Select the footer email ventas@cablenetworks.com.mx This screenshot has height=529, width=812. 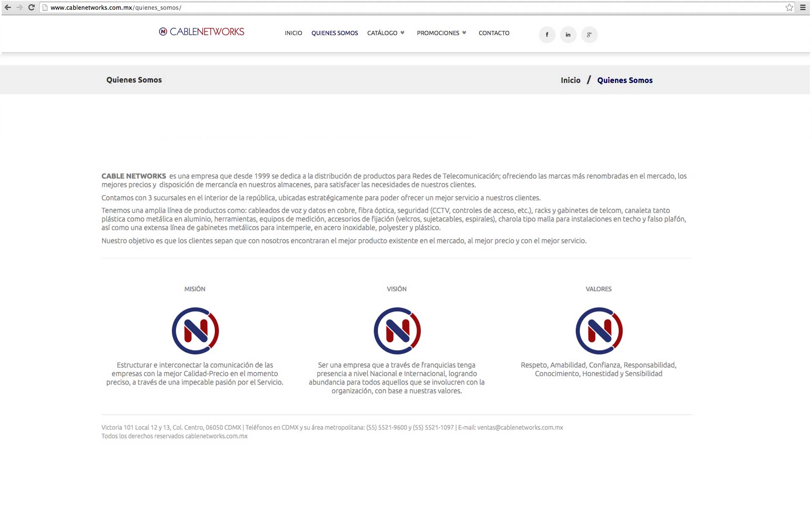tap(520, 427)
